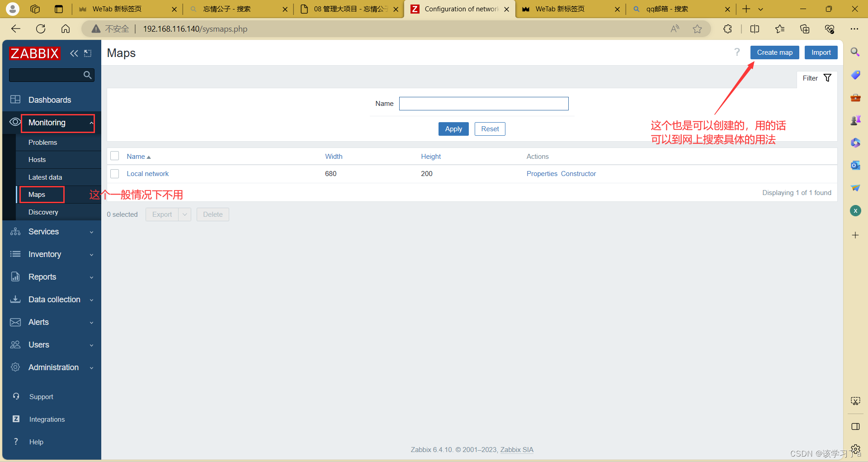The image size is (868, 462).
Task: Click the not secure warning icon
Action: (96, 29)
